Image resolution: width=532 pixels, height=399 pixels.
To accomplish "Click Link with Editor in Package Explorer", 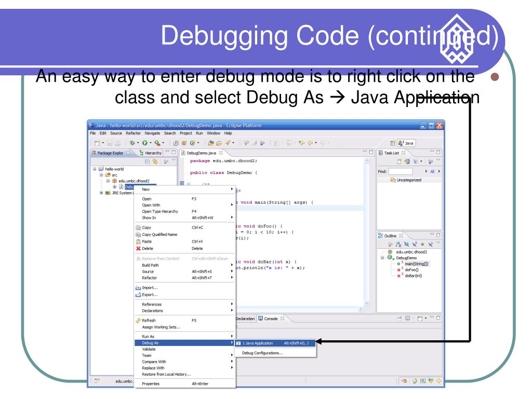I will coord(155,162).
